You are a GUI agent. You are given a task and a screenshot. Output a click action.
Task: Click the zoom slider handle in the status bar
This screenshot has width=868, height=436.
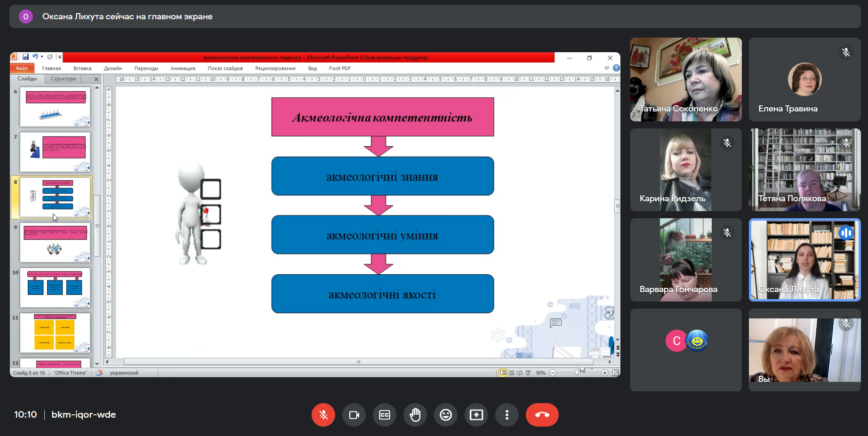(x=577, y=373)
